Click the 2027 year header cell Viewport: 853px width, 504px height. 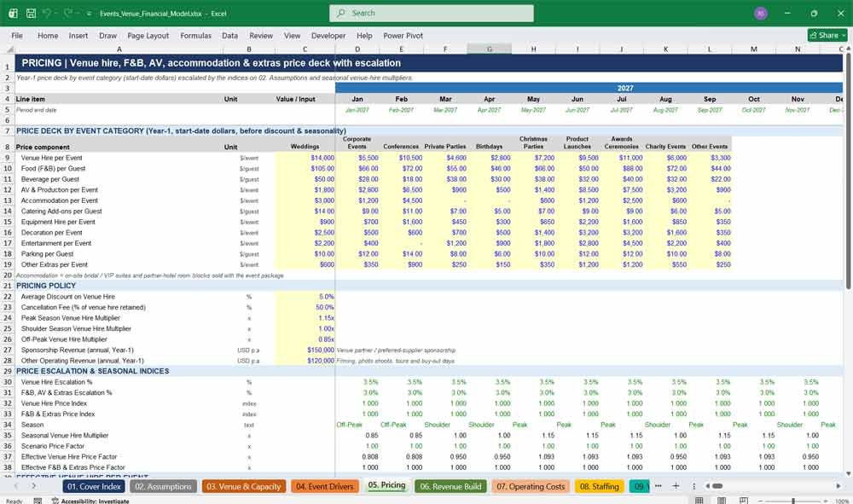(x=589, y=88)
